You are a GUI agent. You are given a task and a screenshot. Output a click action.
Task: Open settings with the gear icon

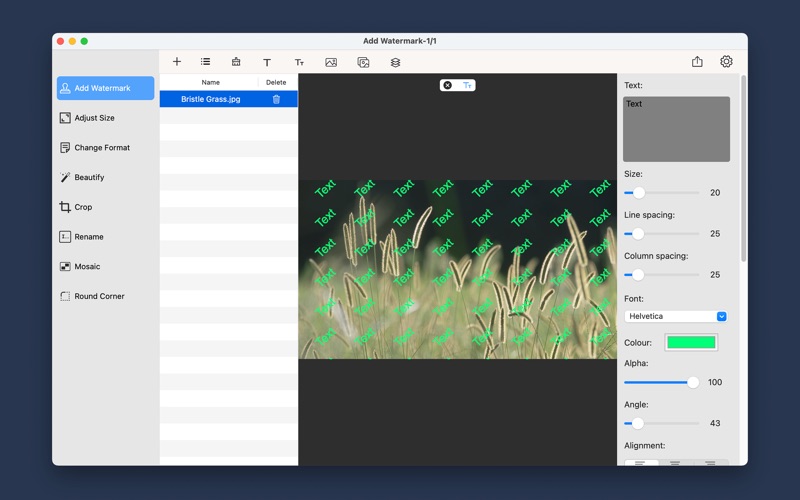click(x=726, y=62)
